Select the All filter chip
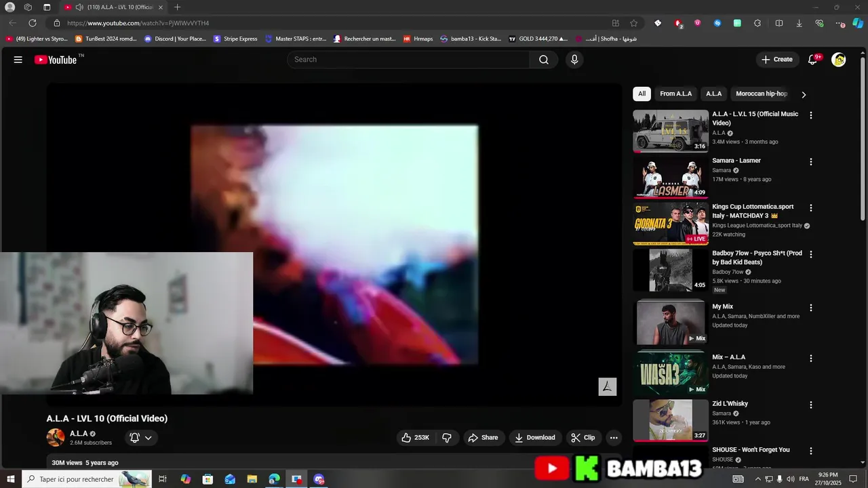Viewport: 868px width, 488px height. (642, 94)
